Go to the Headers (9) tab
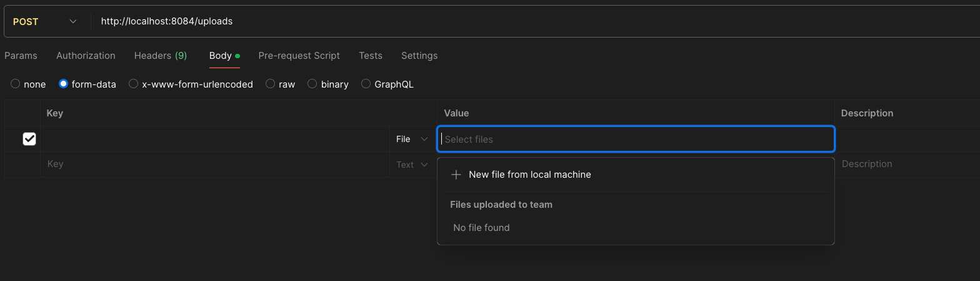 coord(161,56)
